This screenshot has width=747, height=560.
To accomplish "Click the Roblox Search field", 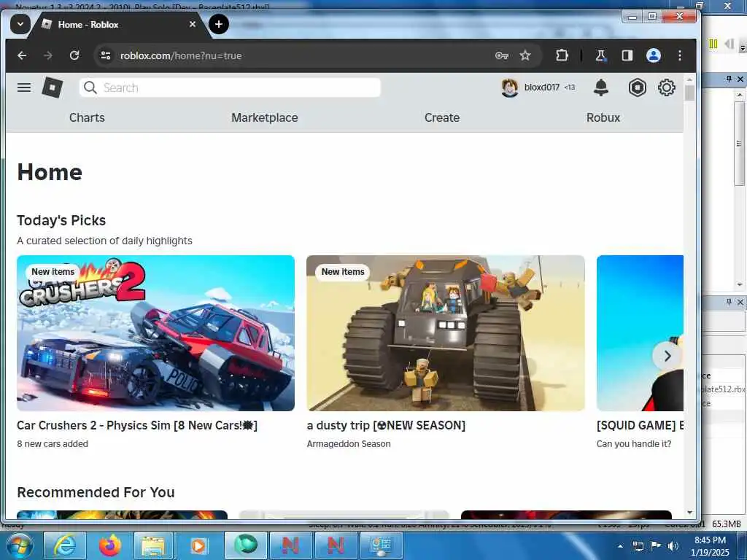I will click(x=230, y=87).
